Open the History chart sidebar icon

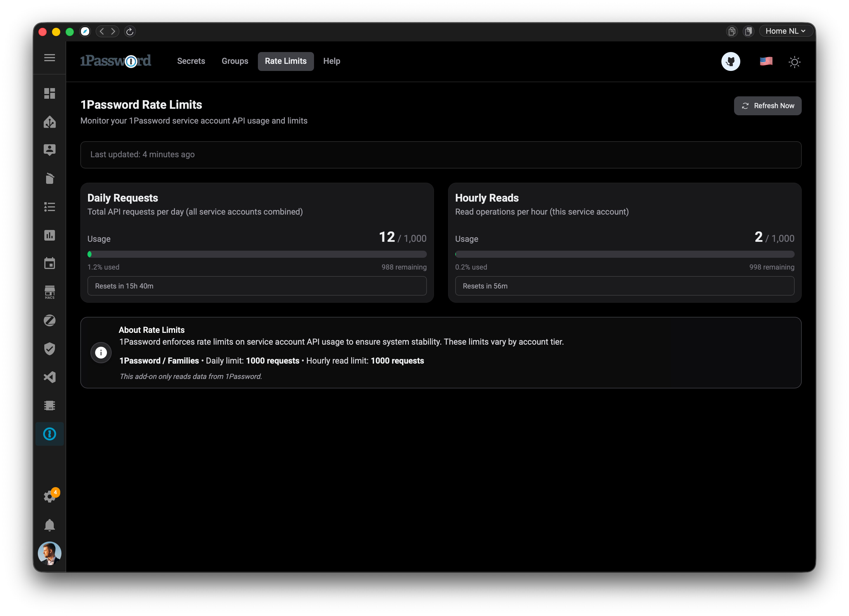coord(49,235)
